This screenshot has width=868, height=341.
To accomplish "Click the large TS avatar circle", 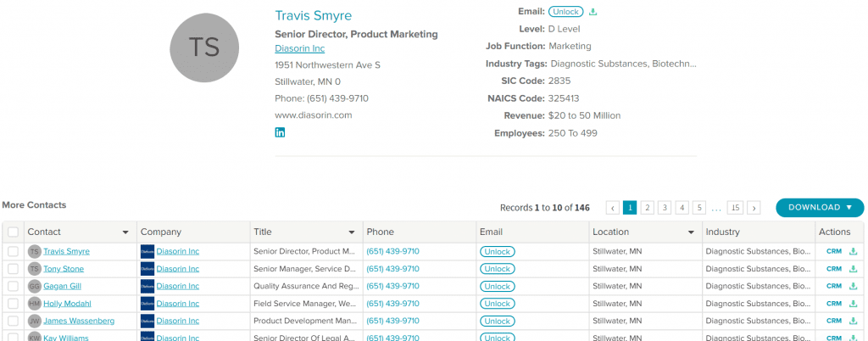I will (204, 48).
